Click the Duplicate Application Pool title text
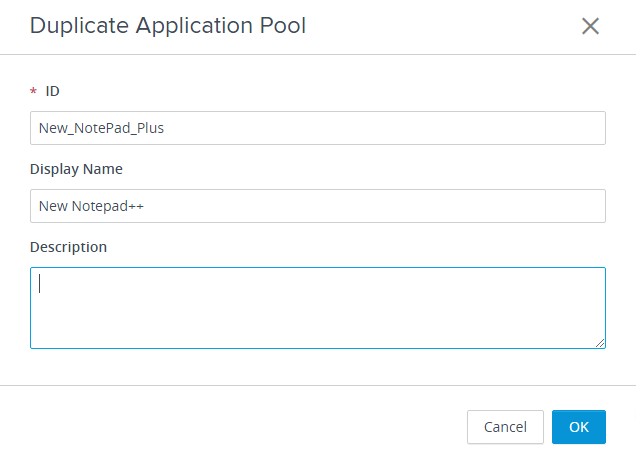Screen dimensions: 636x466 168,26
